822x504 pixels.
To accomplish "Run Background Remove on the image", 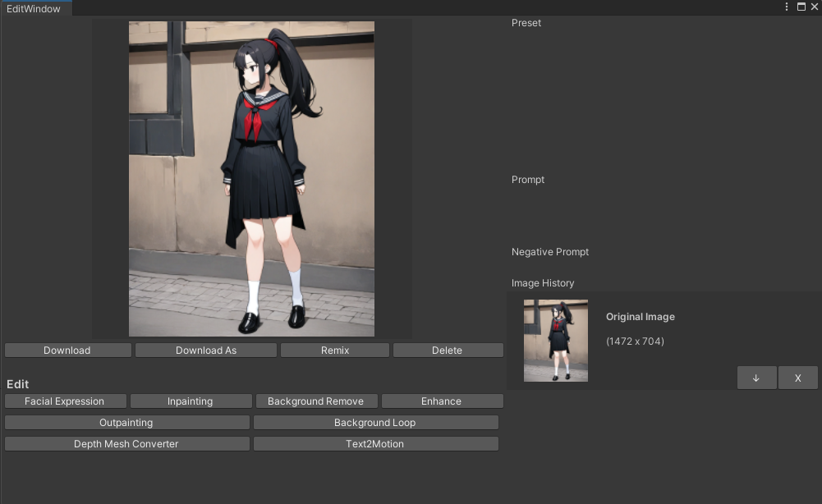I will click(x=315, y=401).
